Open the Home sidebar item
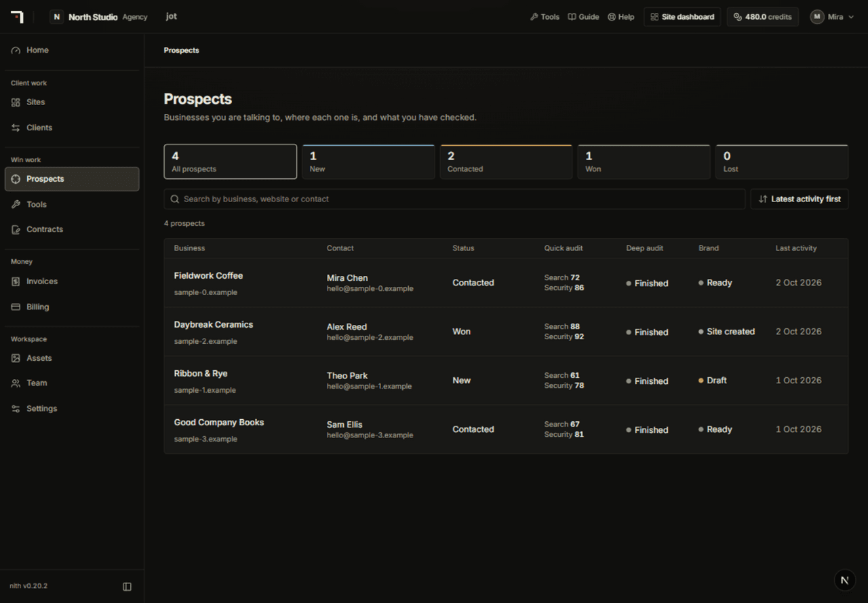Image resolution: width=868 pixels, height=603 pixels. coord(72,50)
